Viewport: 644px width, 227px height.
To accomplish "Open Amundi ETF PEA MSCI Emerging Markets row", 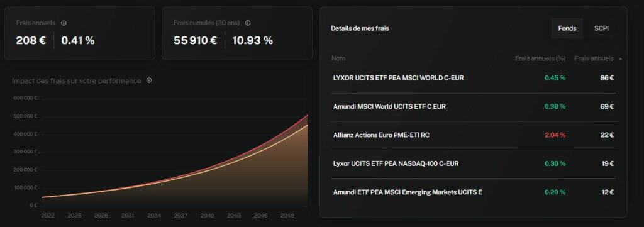I will pos(474,192).
